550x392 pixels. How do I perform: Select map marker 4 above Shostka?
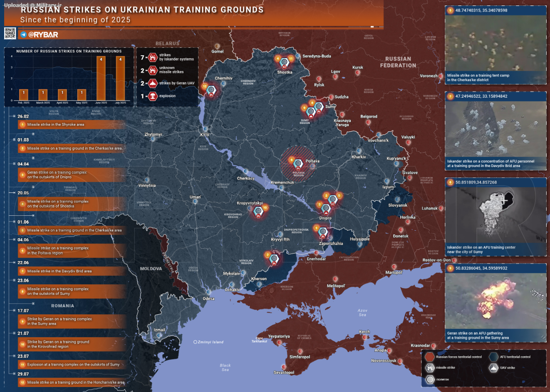pyautogui.click(x=278, y=59)
